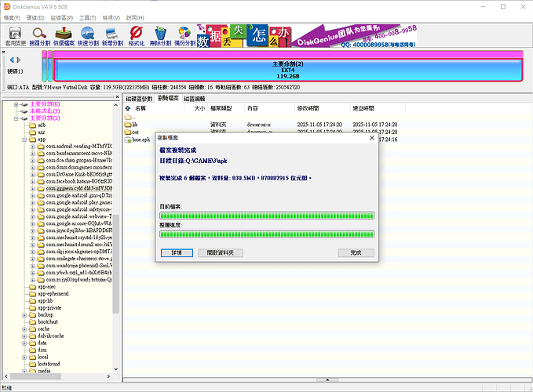
Task: Click the 快速分割 quick partition icon
Action: 89,34
